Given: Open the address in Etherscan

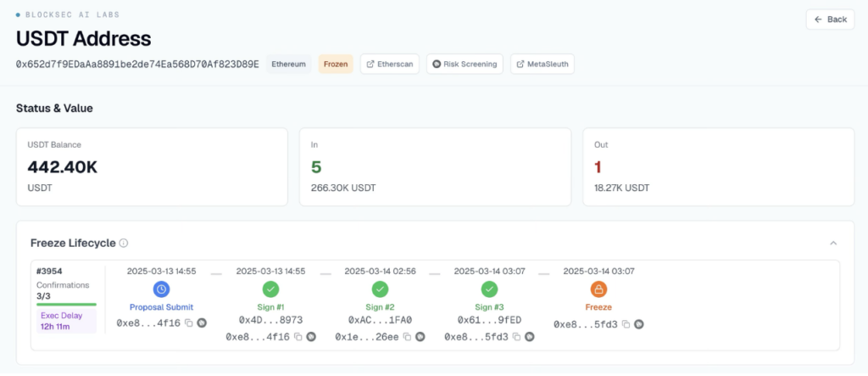Looking at the screenshot, I should click(390, 64).
